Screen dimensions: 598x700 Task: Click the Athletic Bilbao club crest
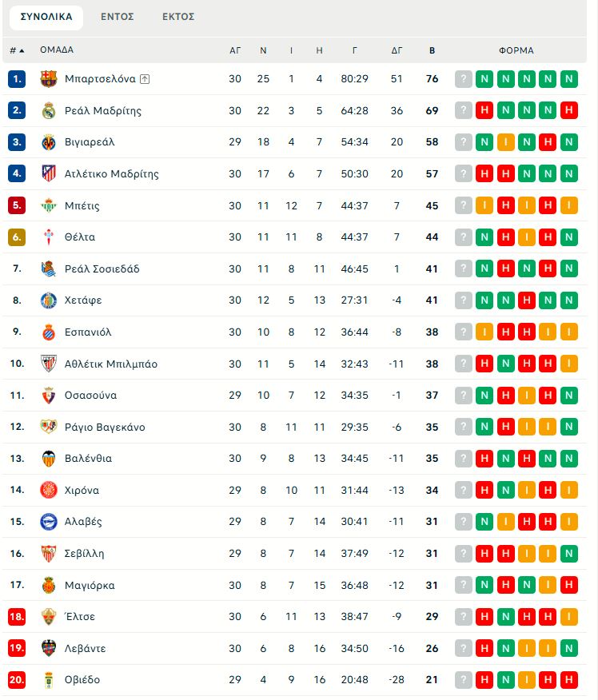click(x=49, y=364)
